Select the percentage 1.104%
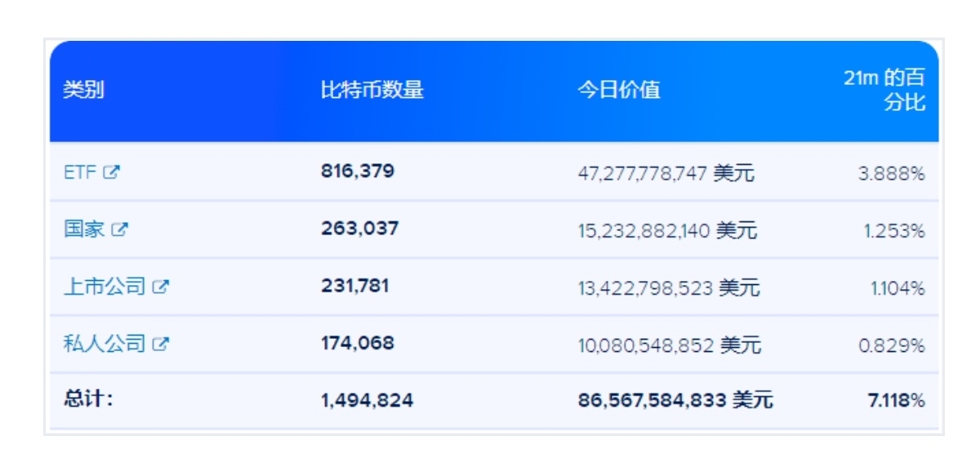The width and height of the screenshot is (980, 463). click(898, 288)
